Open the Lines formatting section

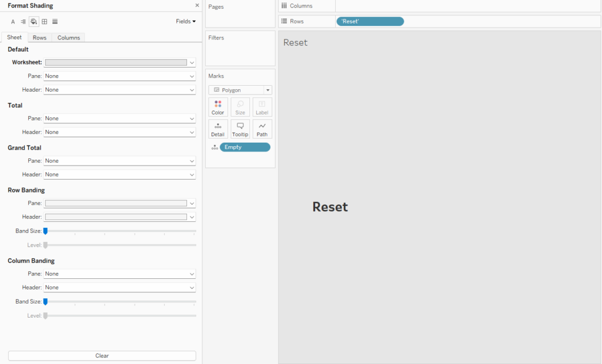55,21
